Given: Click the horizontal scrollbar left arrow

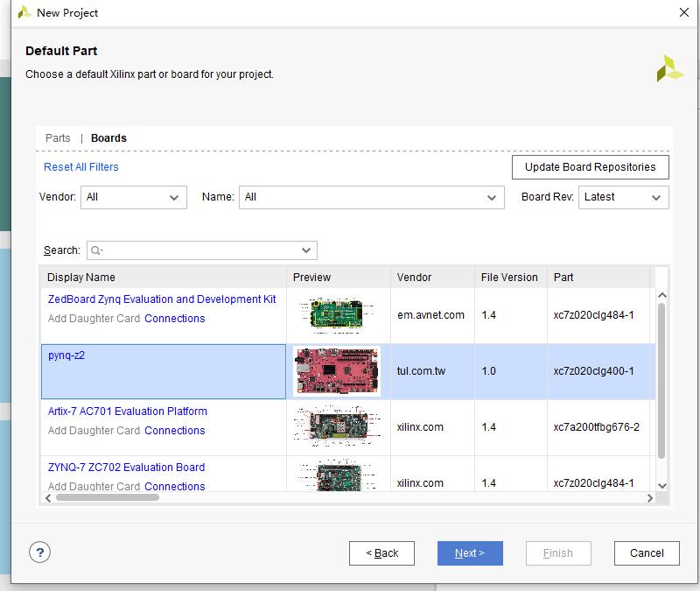Looking at the screenshot, I should tap(48, 497).
